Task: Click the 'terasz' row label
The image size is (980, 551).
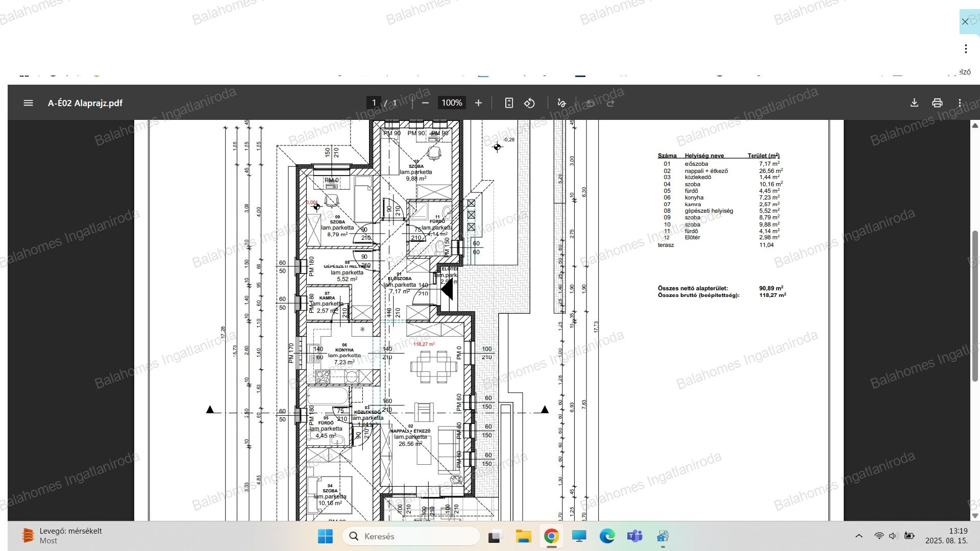Action: [666, 245]
